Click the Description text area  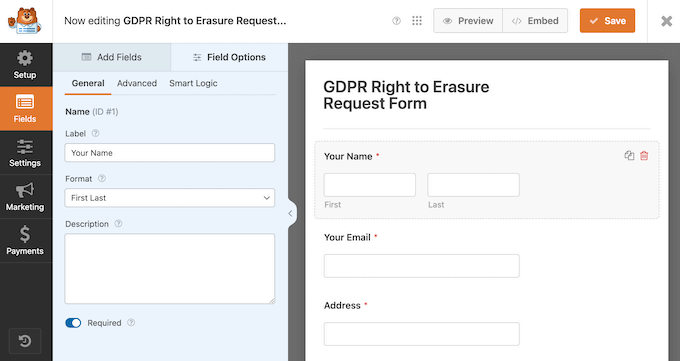[x=170, y=269]
